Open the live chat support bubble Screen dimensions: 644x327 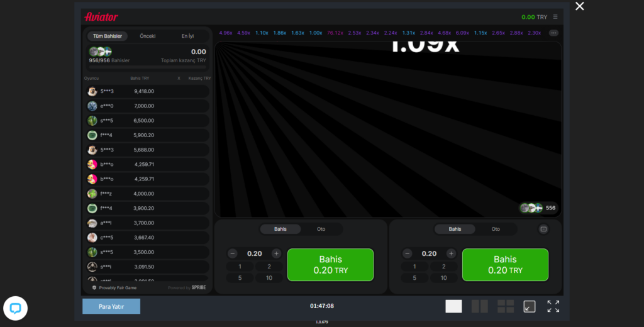(16, 308)
